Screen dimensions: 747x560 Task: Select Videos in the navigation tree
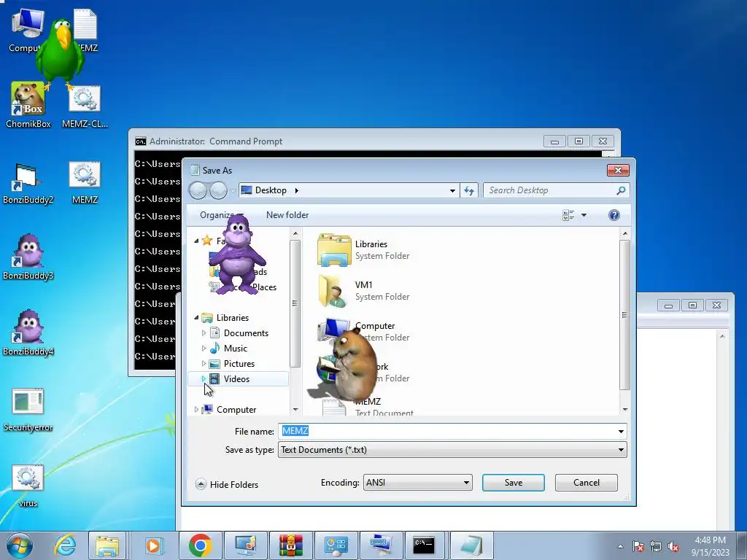pos(236,379)
